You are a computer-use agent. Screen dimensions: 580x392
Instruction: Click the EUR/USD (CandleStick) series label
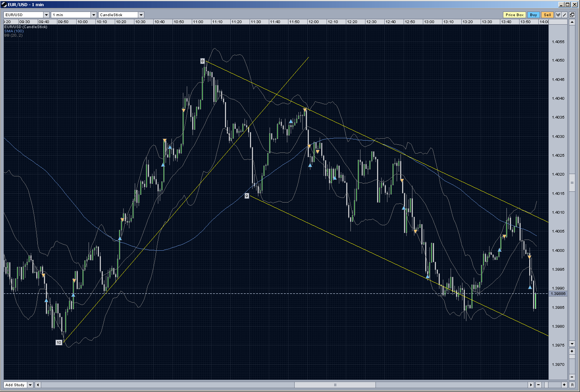click(26, 27)
